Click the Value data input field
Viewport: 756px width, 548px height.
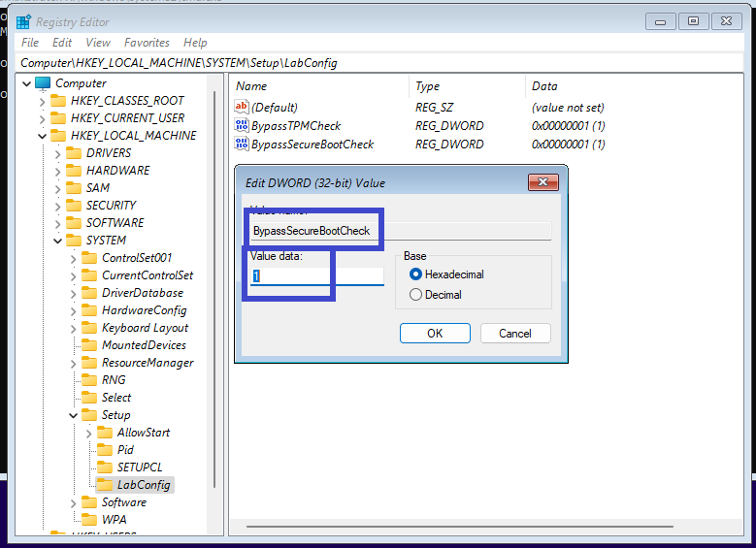[x=316, y=276]
